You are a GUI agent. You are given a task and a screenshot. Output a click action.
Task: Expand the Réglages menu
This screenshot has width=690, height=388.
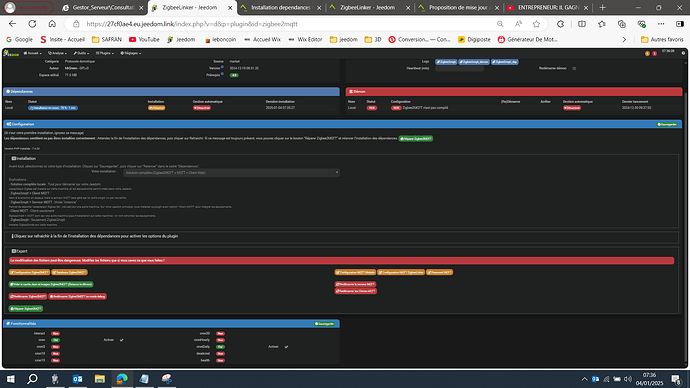click(x=131, y=53)
